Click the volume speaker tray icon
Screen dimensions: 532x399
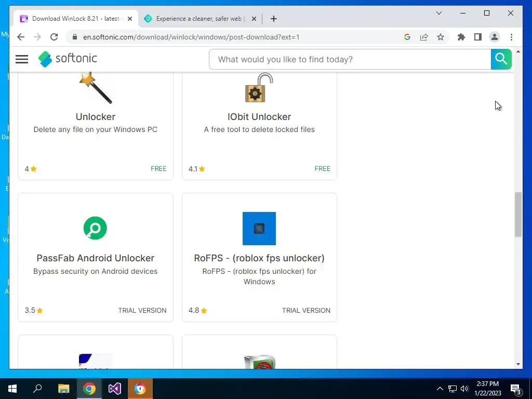point(464,389)
